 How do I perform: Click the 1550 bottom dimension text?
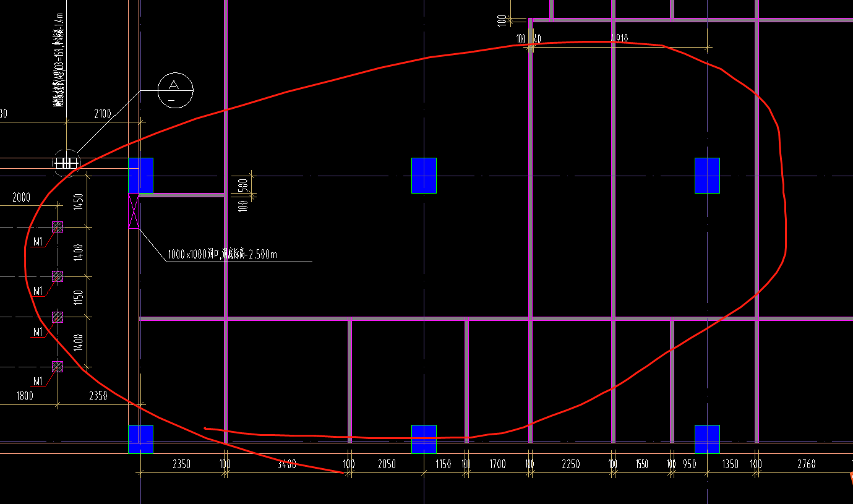(x=642, y=464)
